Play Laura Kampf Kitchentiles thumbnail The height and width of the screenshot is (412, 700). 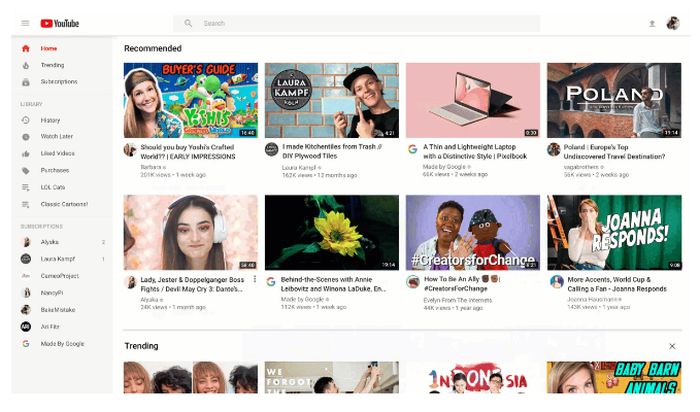click(332, 100)
